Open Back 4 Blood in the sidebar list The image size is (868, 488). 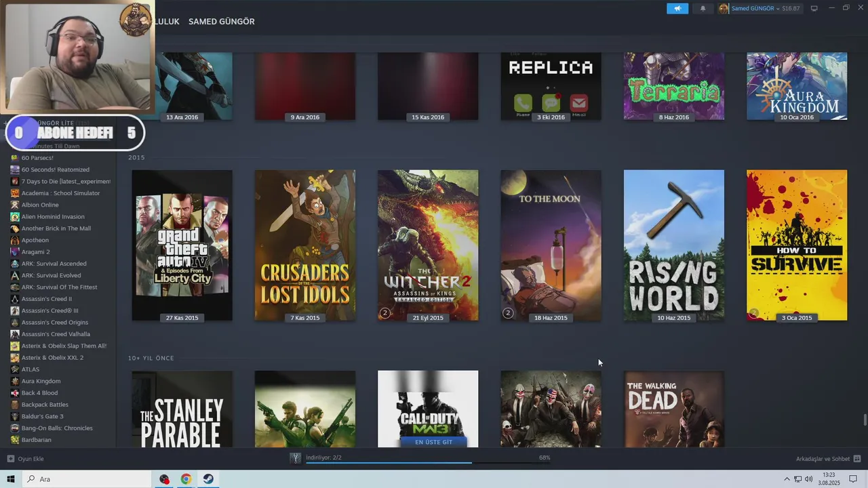point(39,392)
